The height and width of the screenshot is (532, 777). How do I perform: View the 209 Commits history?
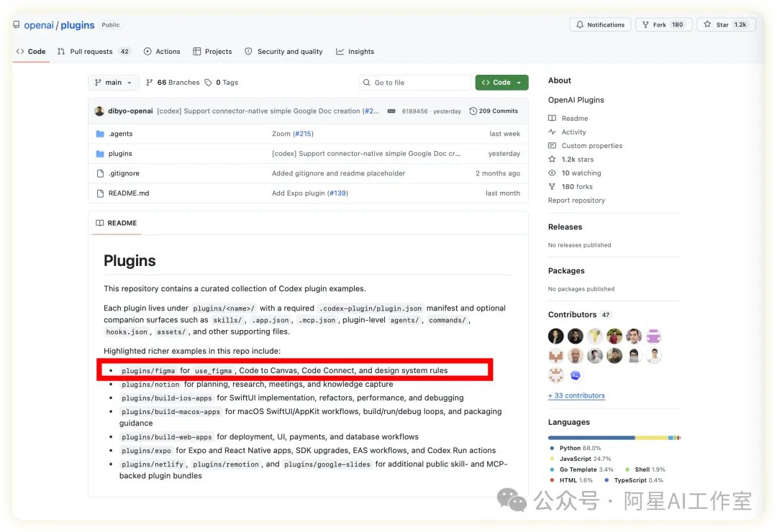[x=494, y=111]
